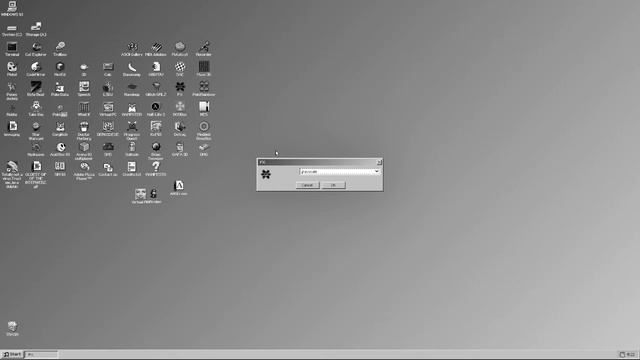Launch the 3D teapot icon
640x360 pixels.
84,69
